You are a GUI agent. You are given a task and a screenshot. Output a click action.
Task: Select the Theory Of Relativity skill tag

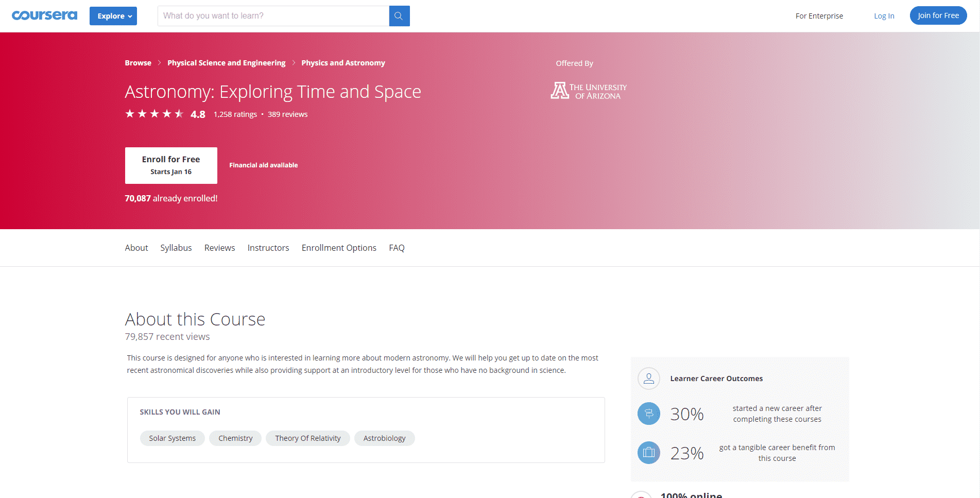(308, 438)
